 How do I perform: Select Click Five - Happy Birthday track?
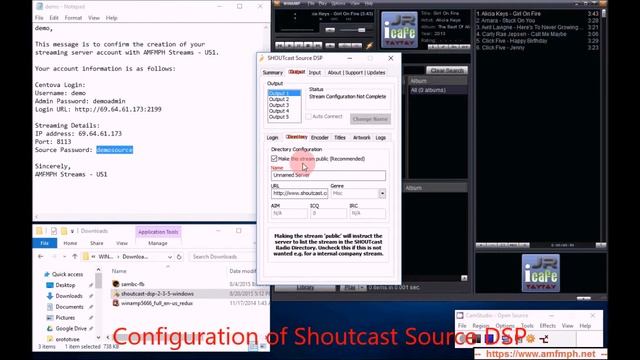pyautogui.click(x=537, y=41)
